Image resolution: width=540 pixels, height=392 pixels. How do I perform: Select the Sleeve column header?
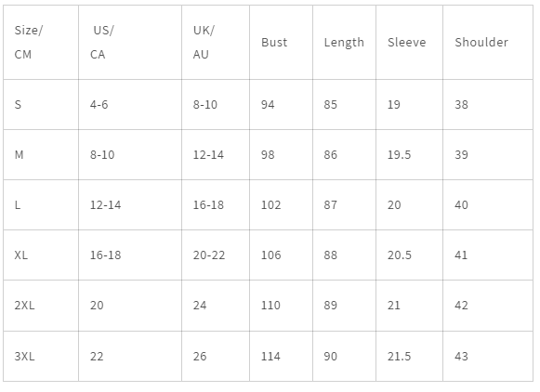coord(410,43)
